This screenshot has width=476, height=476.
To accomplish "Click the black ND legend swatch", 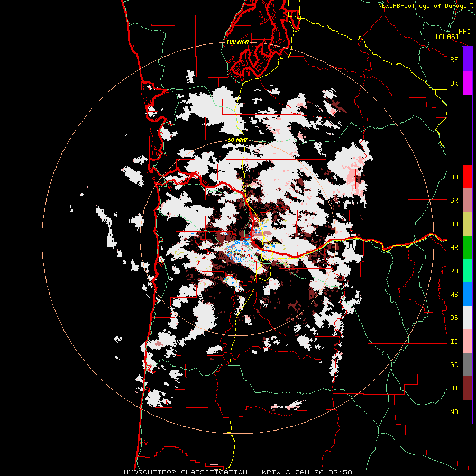I will 467,411.
